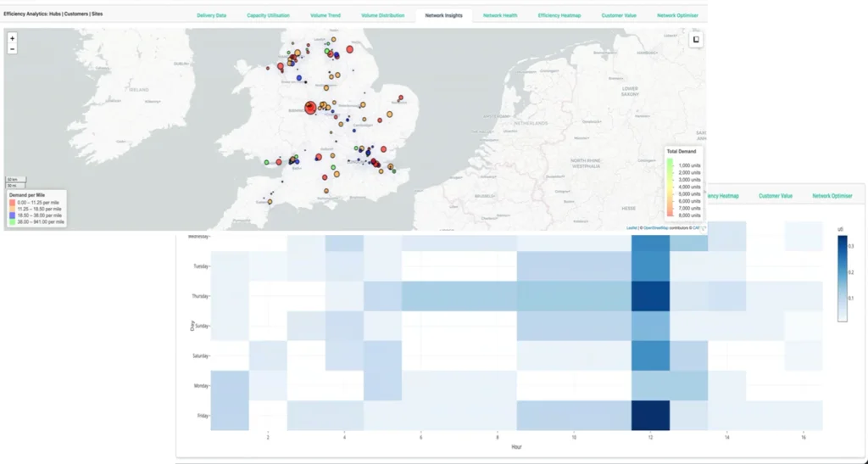Zoom in on the map
This screenshot has height=464, width=868.
12,38
